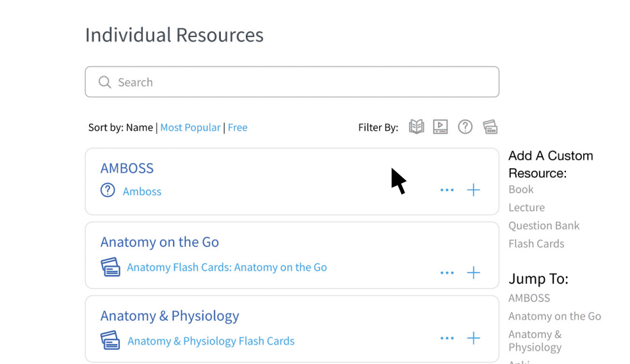Sort resources by Free
The height and width of the screenshot is (364, 630).
[x=238, y=127]
